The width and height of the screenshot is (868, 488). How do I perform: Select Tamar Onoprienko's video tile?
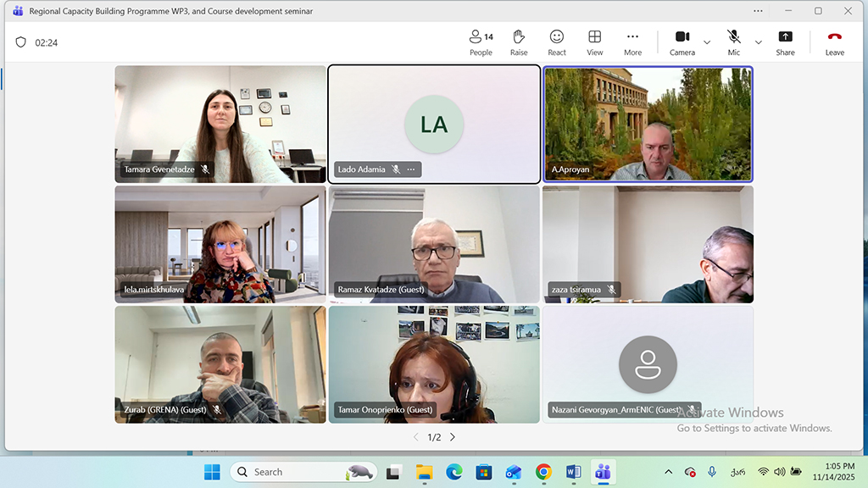click(434, 364)
